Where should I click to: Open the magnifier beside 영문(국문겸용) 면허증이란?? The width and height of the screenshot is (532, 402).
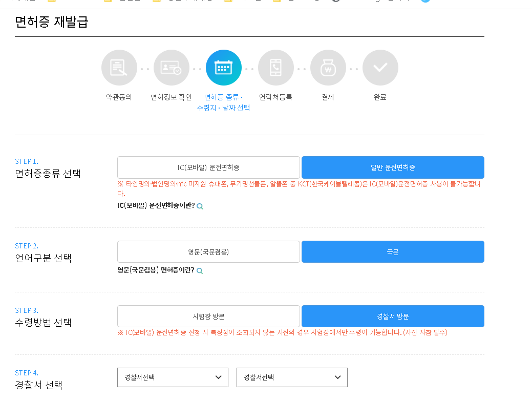(x=200, y=271)
